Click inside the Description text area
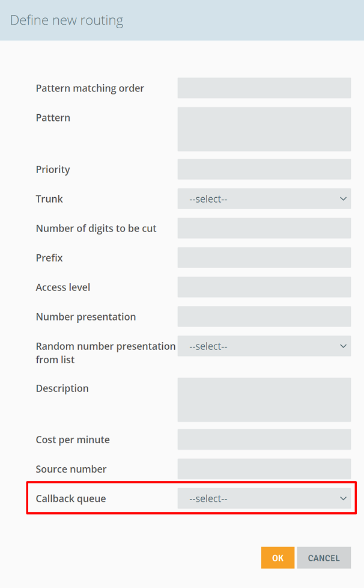This screenshot has width=364, height=588. 264,400
